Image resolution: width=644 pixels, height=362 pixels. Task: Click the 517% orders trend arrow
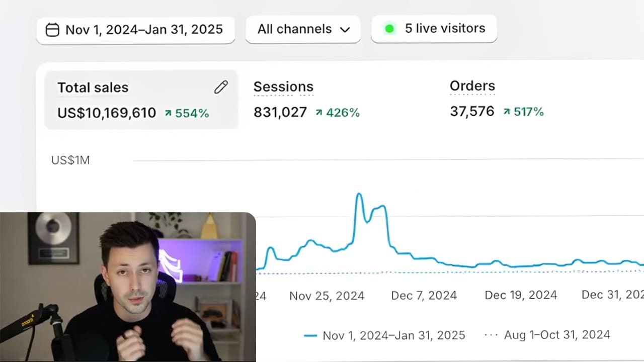point(507,112)
